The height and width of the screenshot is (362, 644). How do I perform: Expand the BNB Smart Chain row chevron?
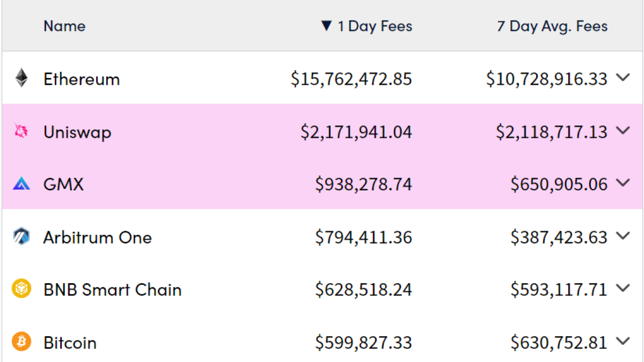[623, 288]
